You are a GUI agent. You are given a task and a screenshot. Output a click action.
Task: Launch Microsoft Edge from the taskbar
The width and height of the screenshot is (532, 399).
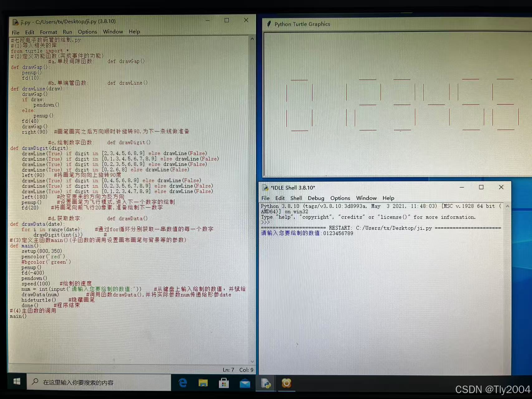(183, 383)
